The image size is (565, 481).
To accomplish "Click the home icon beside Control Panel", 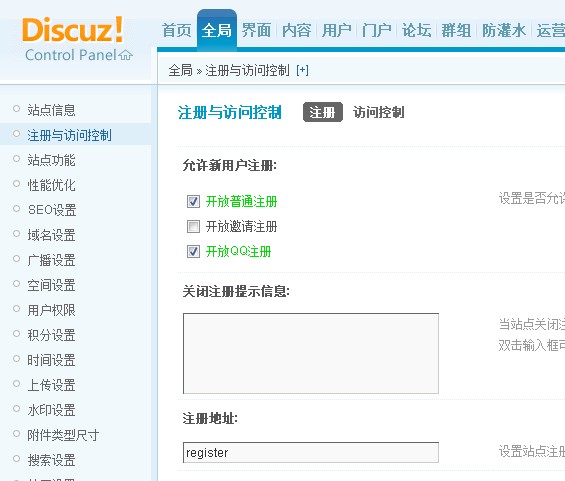I will click(126, 55).
